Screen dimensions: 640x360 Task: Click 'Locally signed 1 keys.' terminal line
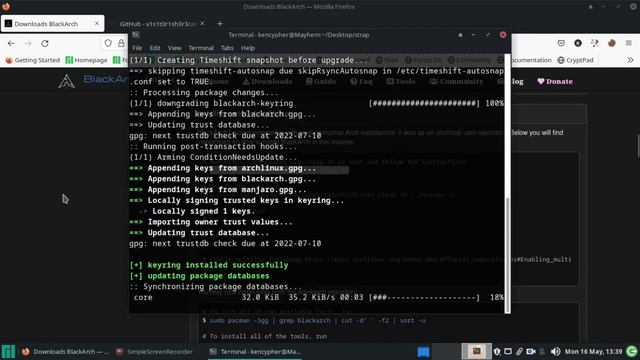[x=197, y=211]
